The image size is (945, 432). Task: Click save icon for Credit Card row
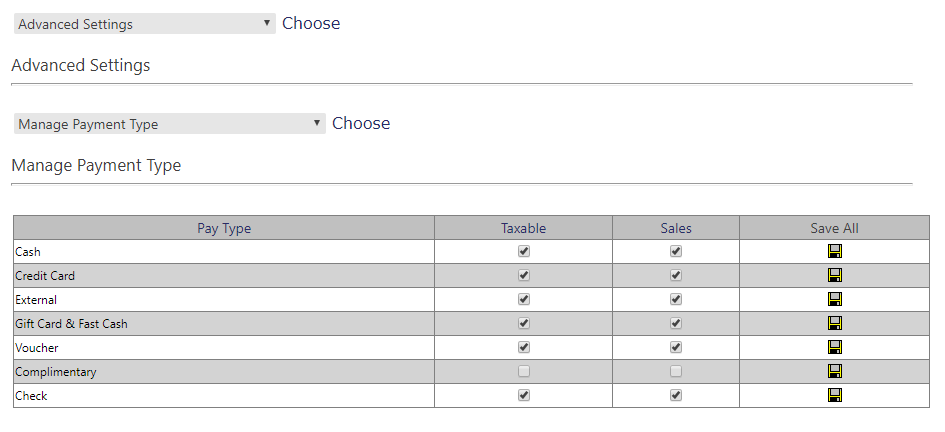(835, 275)
